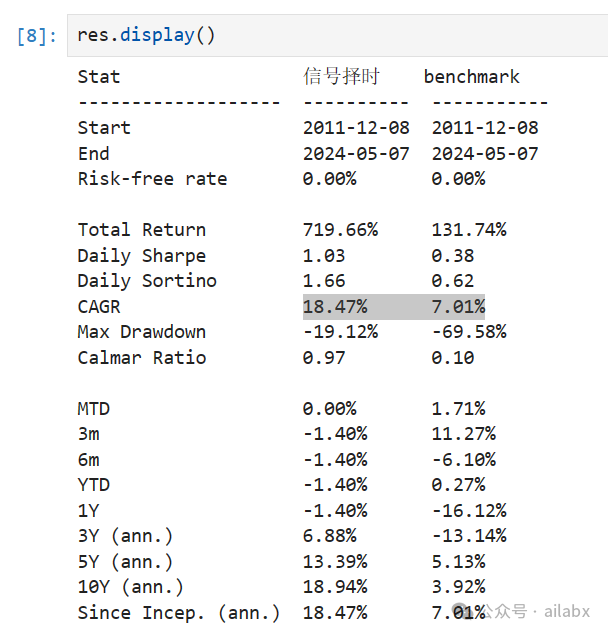Click the benchmark 6m value -6.10%
The image size is (608, 635).
pyautogui.click(x=464, y=460)
